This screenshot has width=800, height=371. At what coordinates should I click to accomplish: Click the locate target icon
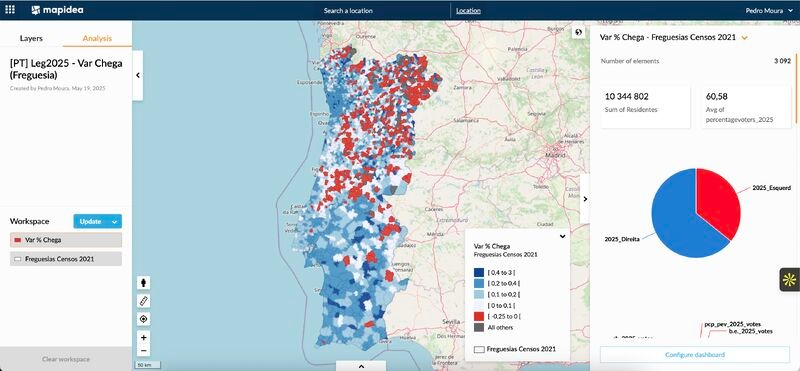coord(143,319)
